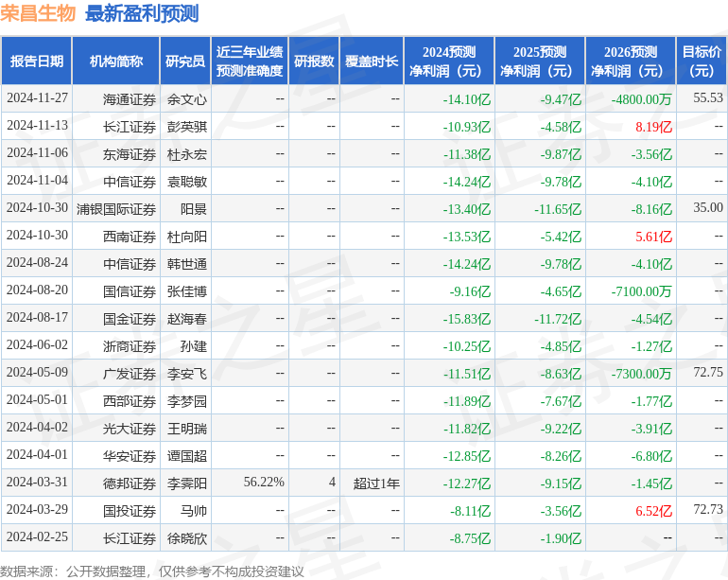Screen dimensions: 728x580
Task: Select analyst name 徐晓欣
Action: (x=186, y=537)
